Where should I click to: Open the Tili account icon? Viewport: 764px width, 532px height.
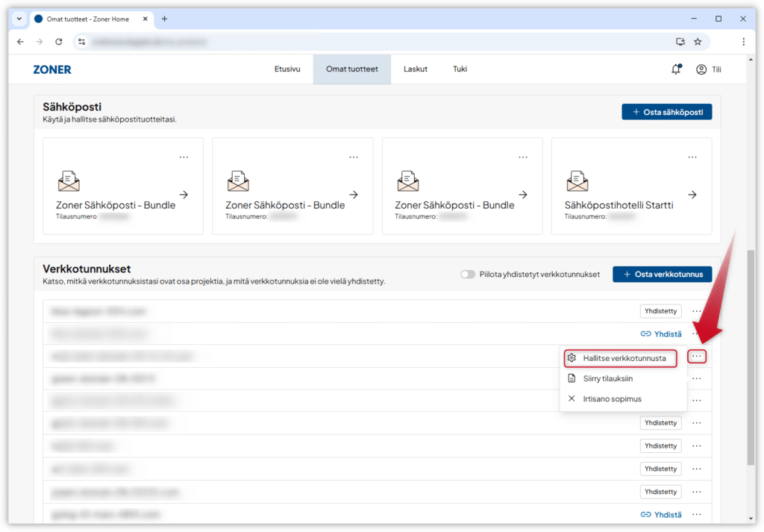pyautogui.click(x=701, y=69)
